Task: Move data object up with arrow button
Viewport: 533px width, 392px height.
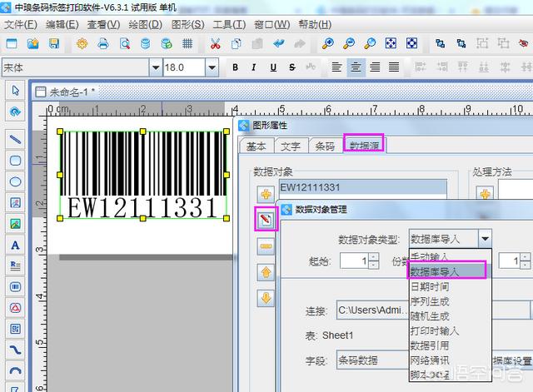Action: click(x=266, y=272)
